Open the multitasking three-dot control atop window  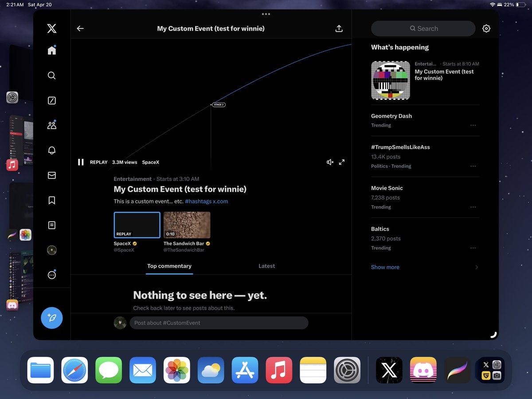[266, 14]
